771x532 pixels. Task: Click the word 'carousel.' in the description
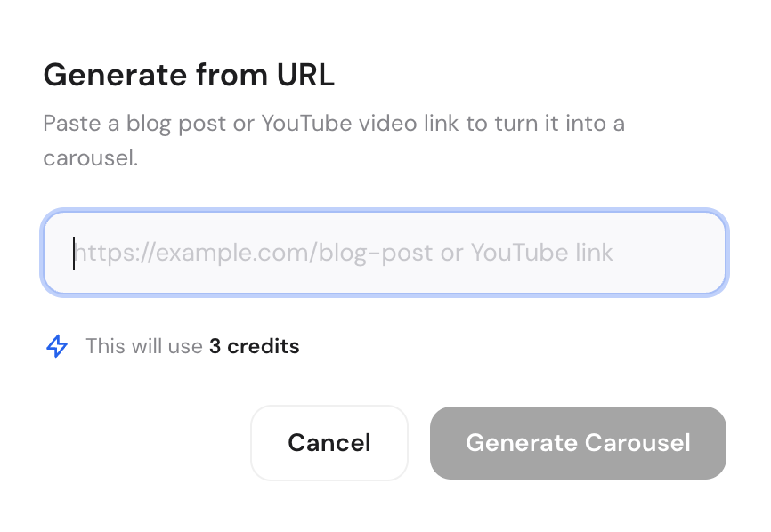point(91,158)
